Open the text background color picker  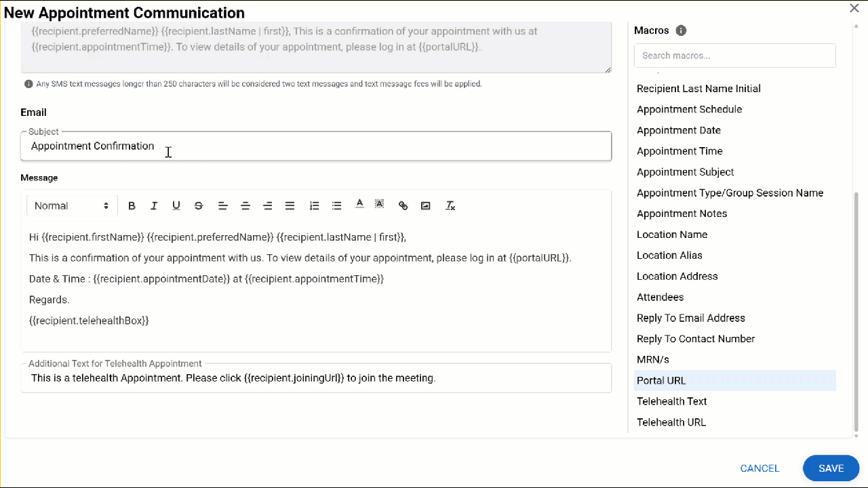380,205
